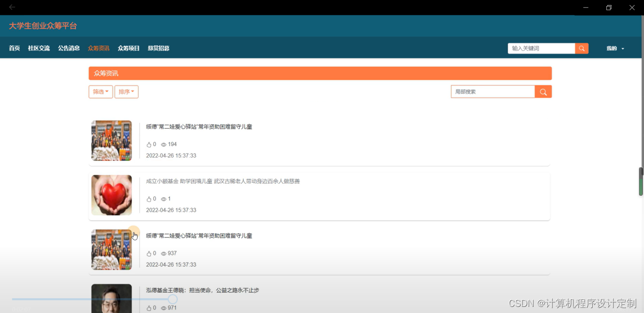Click the back arrow in title bar
The width and height of the screenshot is (644, 313).
pyautogui.click(x=12, y=7)
